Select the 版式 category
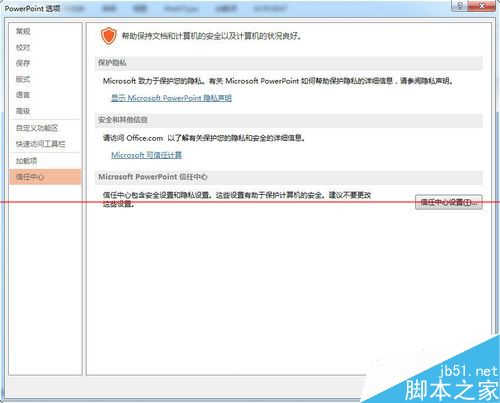 45,79
